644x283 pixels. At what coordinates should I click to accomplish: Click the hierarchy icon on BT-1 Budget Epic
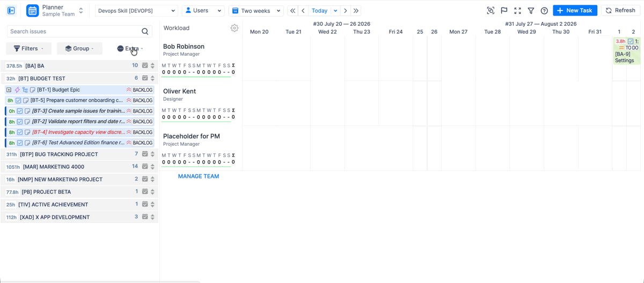pos(25,90)
